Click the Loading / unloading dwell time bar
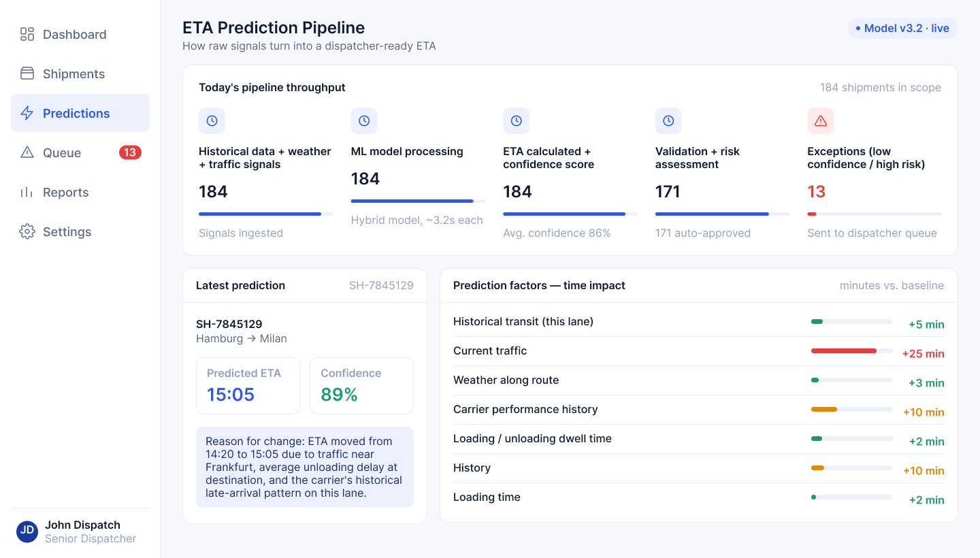Screen dimensions: 980x558 click(851, 438)
